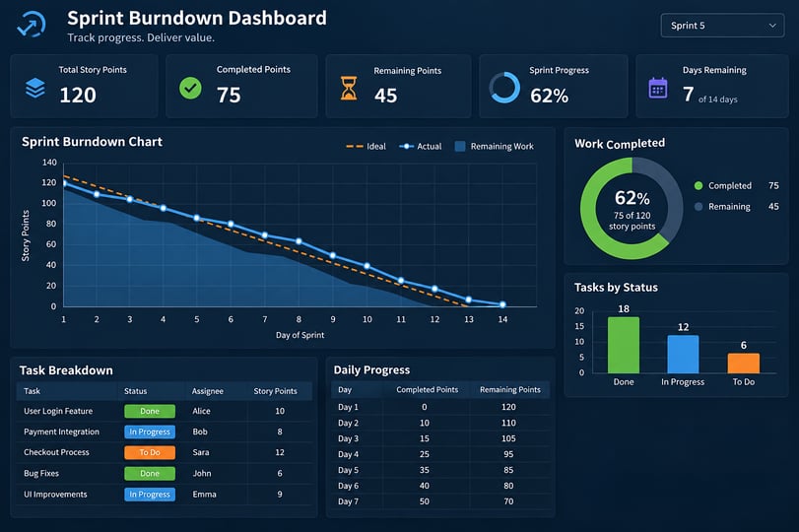Click the calendar icon for Days Remaining
The width and height of the screenshot is (799, 532).
pyautogui.click(x=658, y=88)
